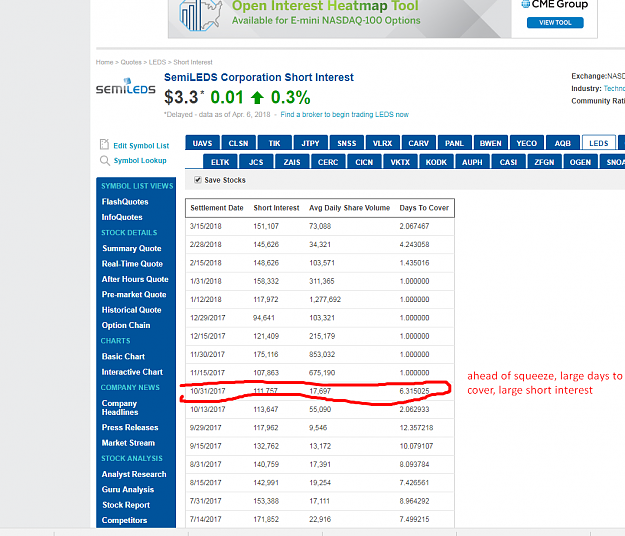Image resolution: width=625 pixels, height=536 pixels.
Task: Switch to CASI symbol tab
Action: (508, 162)
